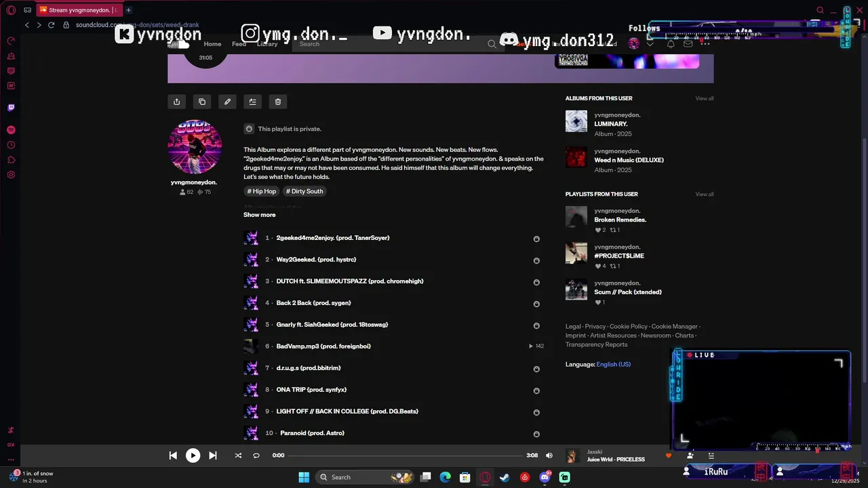Reload the page with browser refresh icon
This screenshot has width=868, height=488.
point(51,25)
